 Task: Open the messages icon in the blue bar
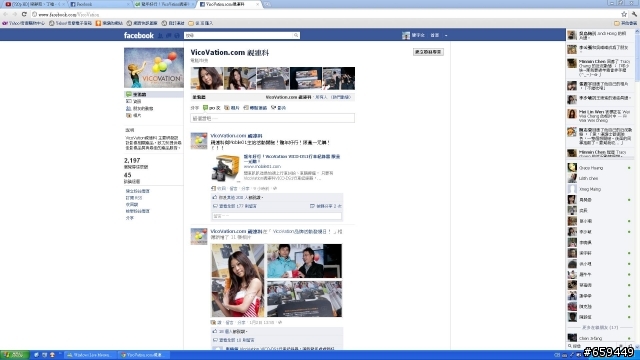[x=169, y=36]
